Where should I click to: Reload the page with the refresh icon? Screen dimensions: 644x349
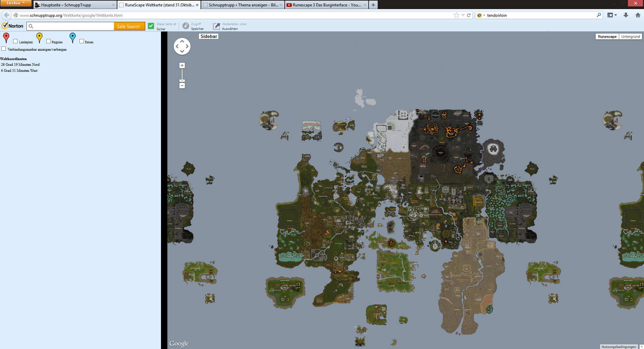tap(469, 15)
